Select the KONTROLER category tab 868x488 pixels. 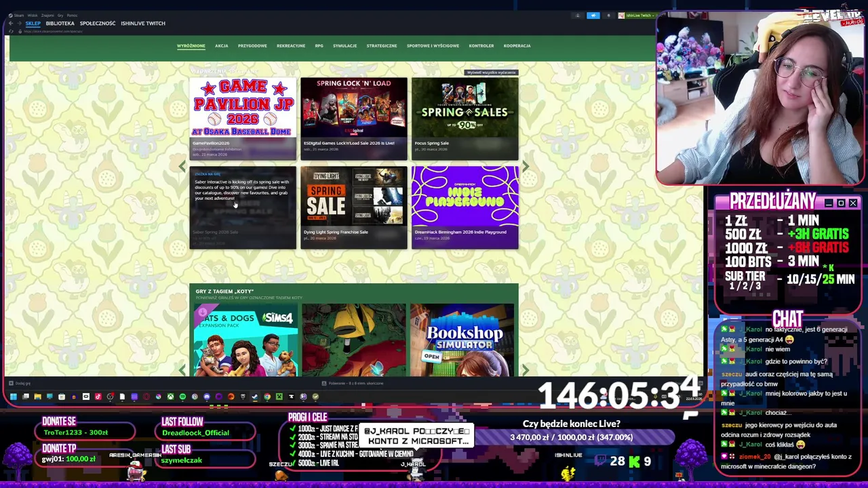pos(481,45)
